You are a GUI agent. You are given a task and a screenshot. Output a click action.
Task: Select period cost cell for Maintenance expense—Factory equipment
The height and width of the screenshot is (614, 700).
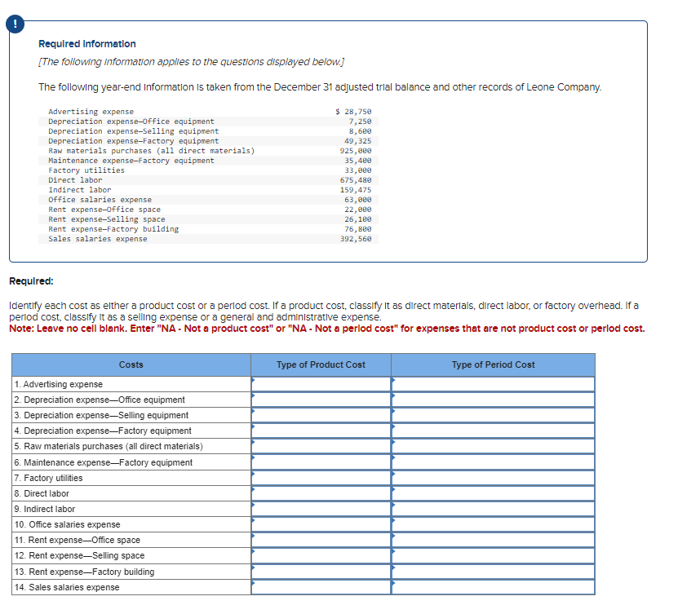(493, 462)
